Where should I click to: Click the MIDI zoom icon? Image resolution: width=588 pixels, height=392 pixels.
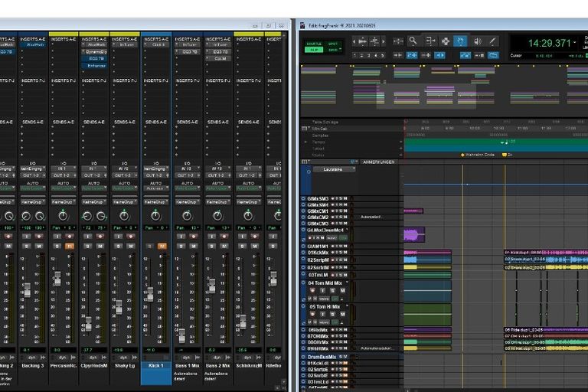tap(374, 41)
